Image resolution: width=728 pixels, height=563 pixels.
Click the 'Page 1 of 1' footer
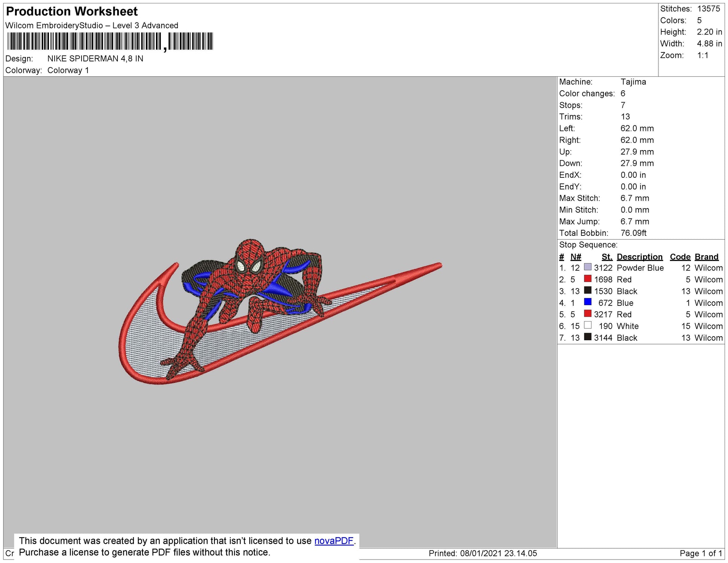tap(701, 553)
